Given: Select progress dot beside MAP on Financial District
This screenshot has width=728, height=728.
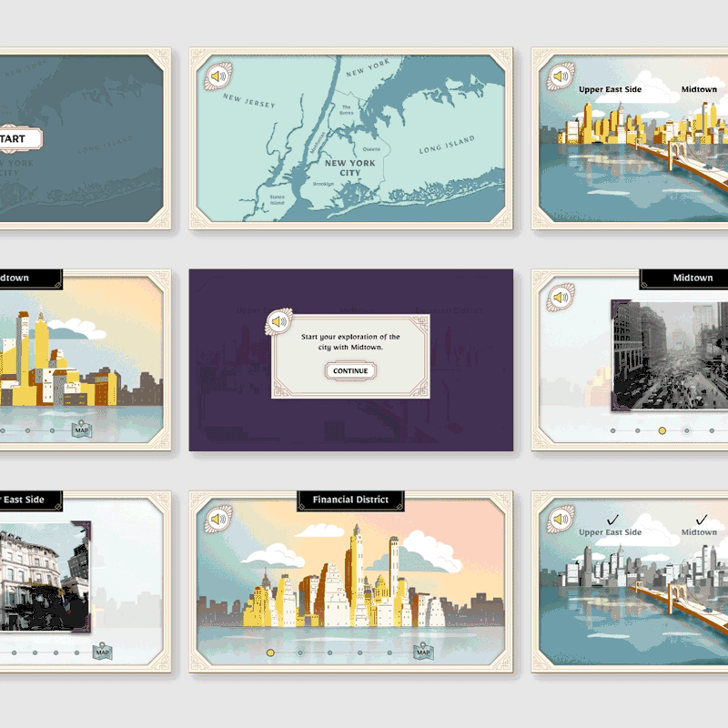Looking at the screenshot, I should pyautogui.click(x=389, y=652).
